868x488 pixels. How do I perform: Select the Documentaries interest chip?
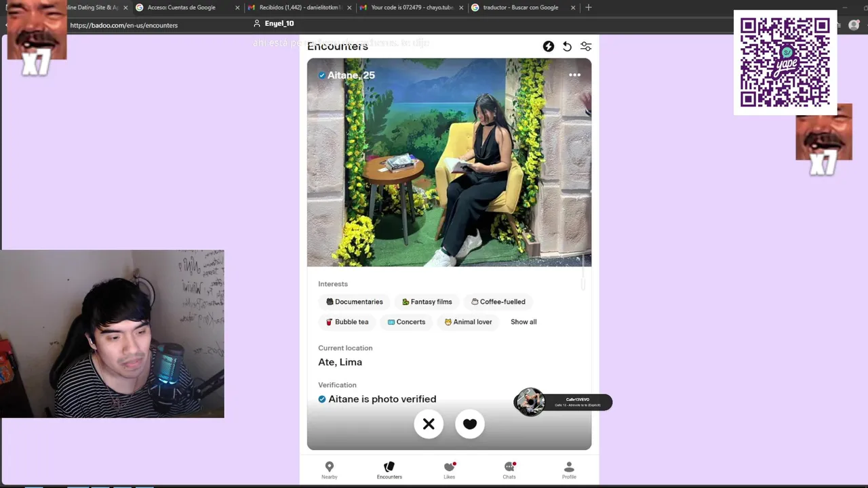355,302
